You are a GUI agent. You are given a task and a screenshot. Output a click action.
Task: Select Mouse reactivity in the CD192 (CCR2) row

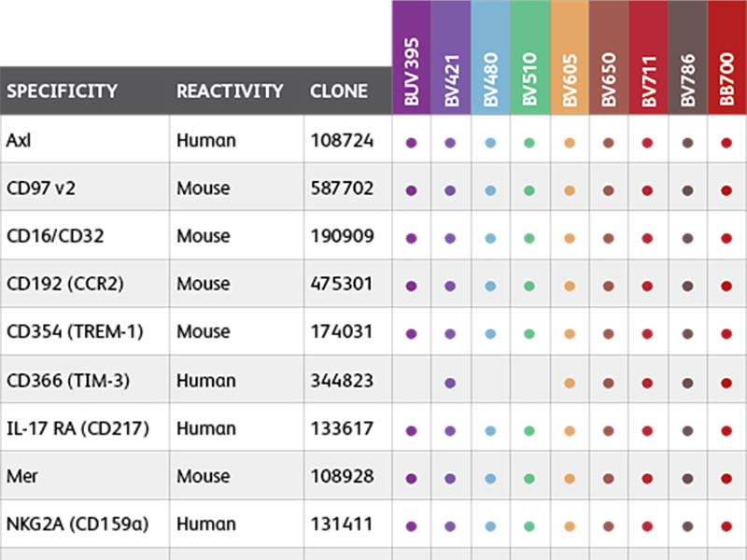pos(204,284)
